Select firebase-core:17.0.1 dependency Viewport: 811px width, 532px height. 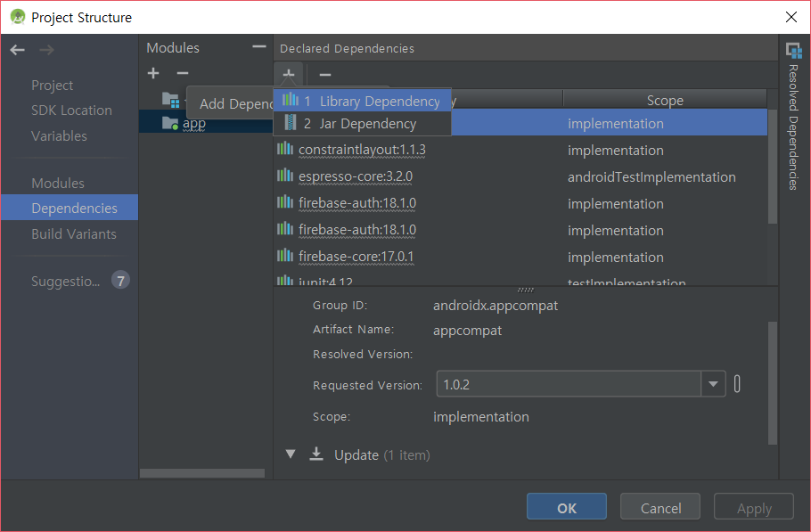coord(356,257)
